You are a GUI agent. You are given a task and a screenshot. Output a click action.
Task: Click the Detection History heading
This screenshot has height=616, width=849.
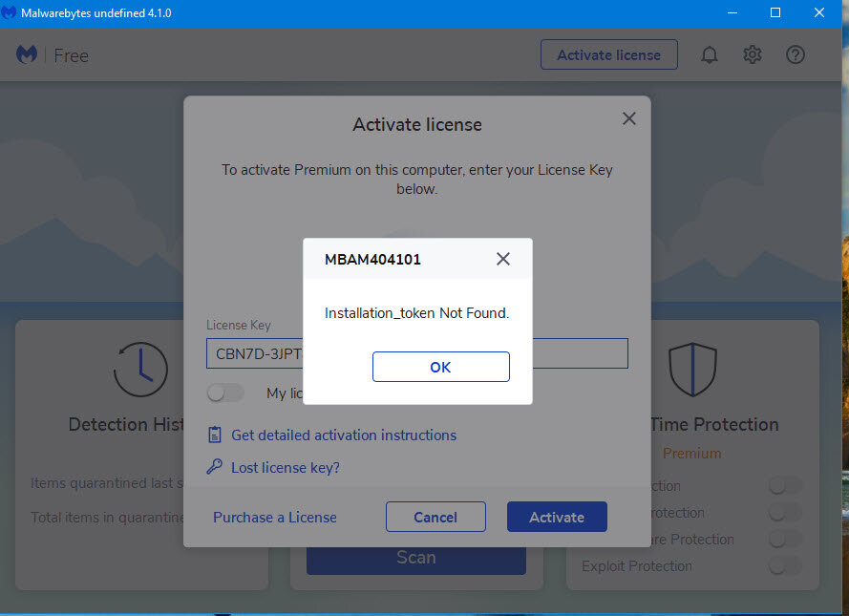126,424
